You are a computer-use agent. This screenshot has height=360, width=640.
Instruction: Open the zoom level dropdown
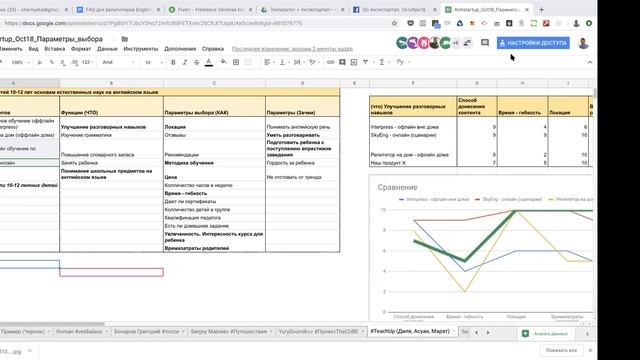point(20,62)
